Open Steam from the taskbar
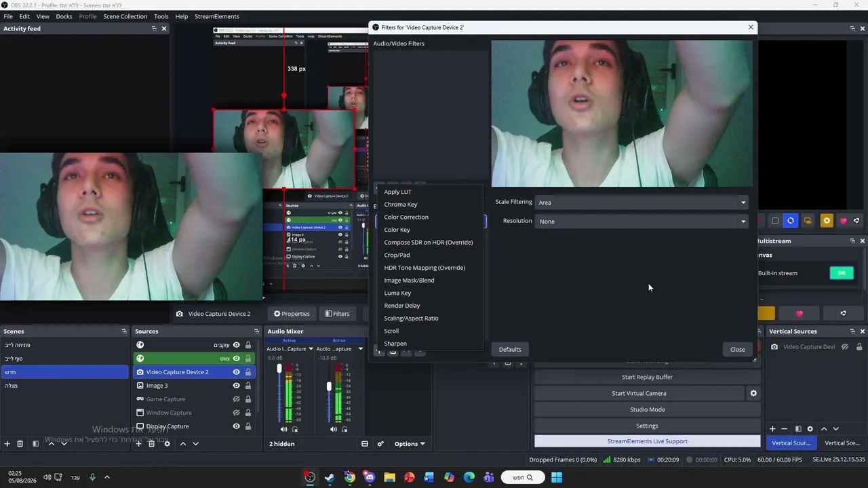Viewport: 868px width, 488px height. tap(330, 477)
